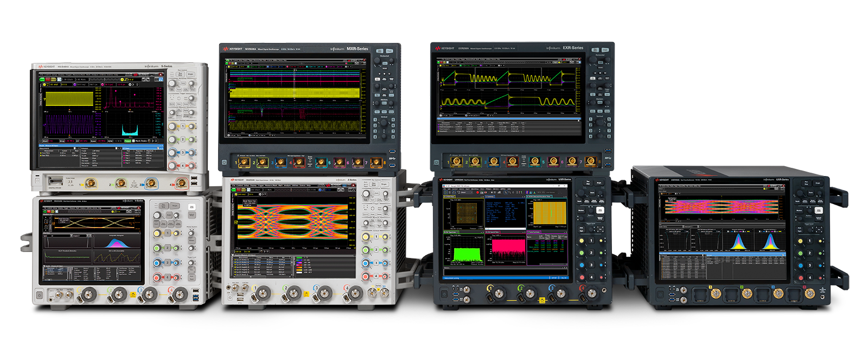Open the spectrum display on S-Series screen
This screenshot has width=868, height=353.
129,98
